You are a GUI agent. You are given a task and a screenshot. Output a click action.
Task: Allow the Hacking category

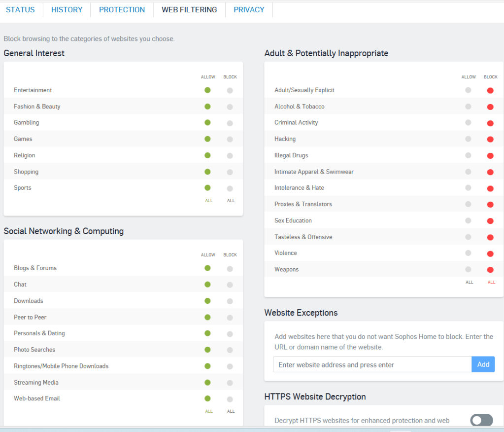[x=468, y=139]
